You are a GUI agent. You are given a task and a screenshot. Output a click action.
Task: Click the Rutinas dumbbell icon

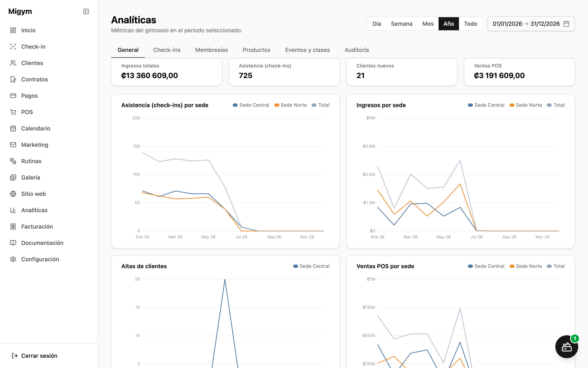coord(13,161)
